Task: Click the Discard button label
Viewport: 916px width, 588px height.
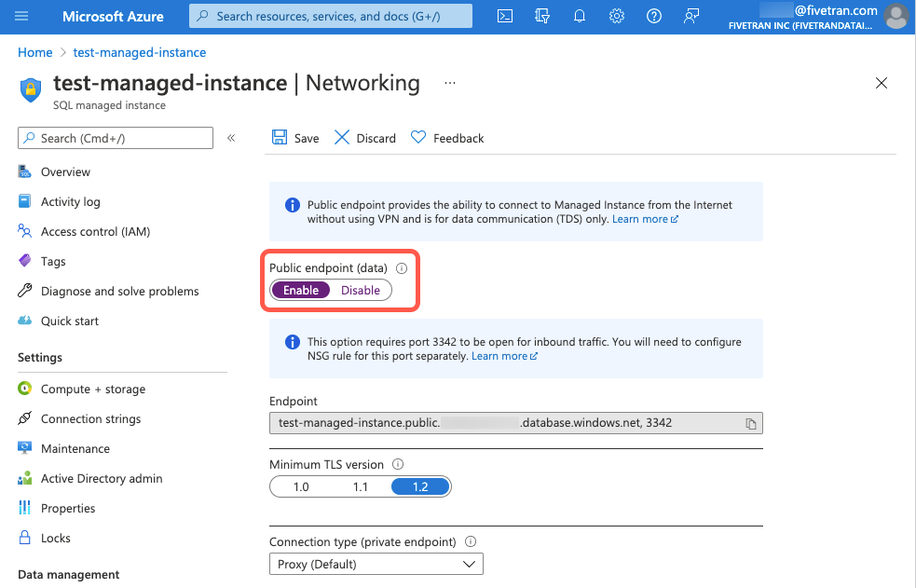Action: 376,139
